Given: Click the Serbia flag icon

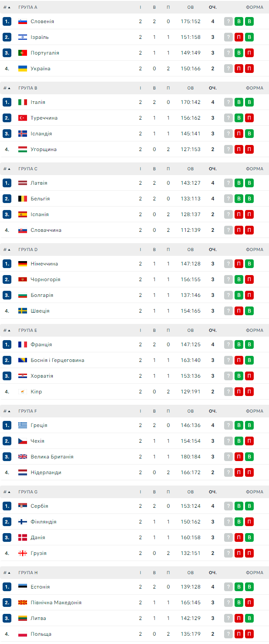Looking at the screenshot, I should click(23, 506).
